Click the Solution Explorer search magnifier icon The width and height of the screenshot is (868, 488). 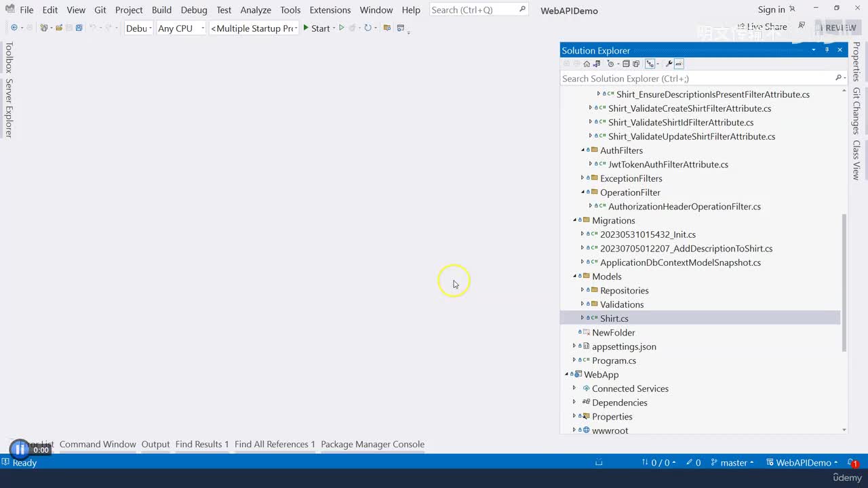[839, 78]
